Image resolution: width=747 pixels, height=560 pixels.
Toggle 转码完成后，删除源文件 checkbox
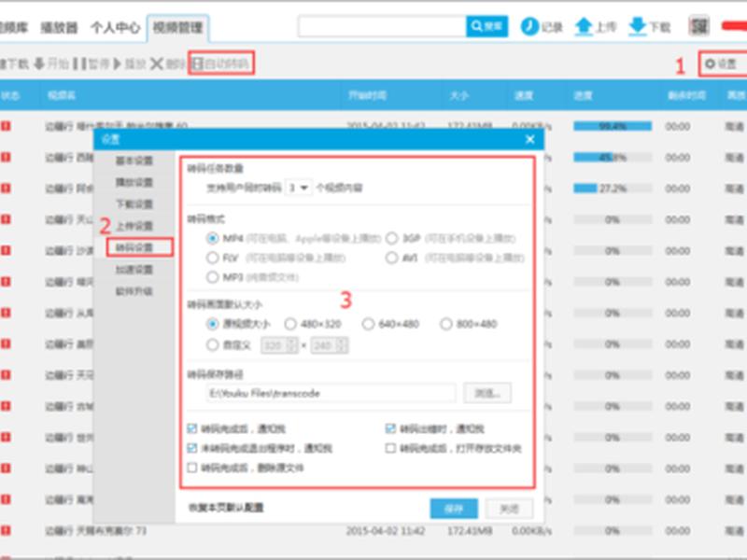click(x=192, y=469)
